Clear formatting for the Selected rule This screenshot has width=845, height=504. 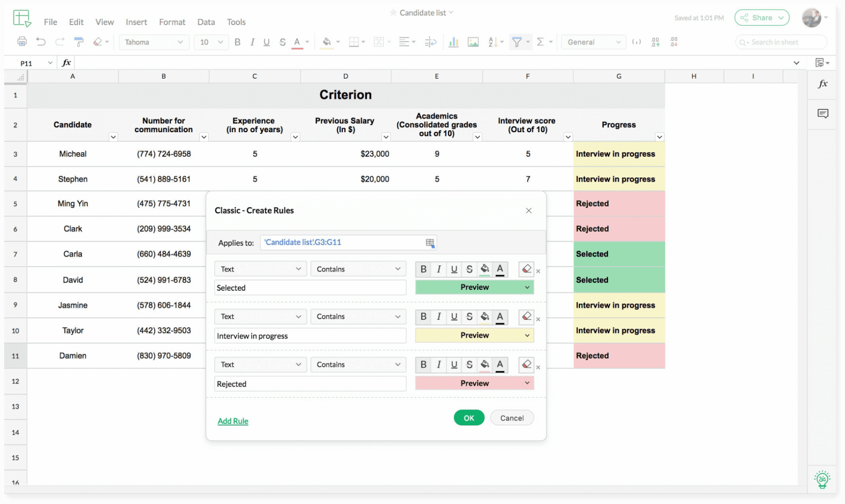pos(526,269)
